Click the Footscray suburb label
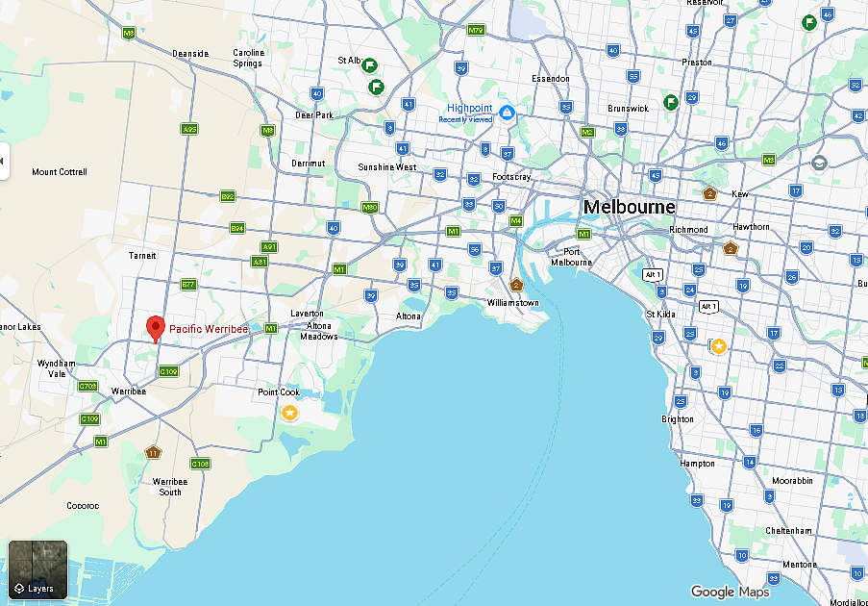Screen dimensions: 868x606 point(511,177)
